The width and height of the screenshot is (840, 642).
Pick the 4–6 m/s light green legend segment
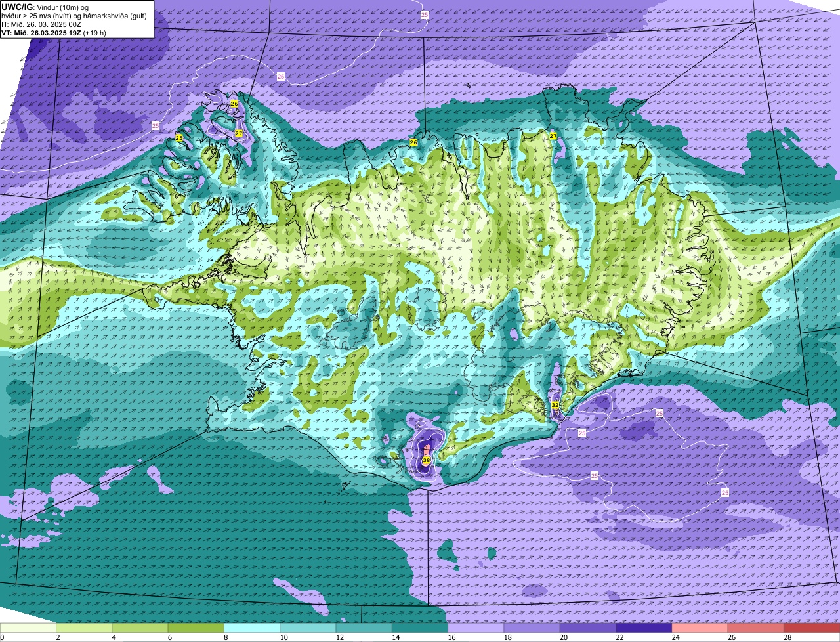click(140, 628)
